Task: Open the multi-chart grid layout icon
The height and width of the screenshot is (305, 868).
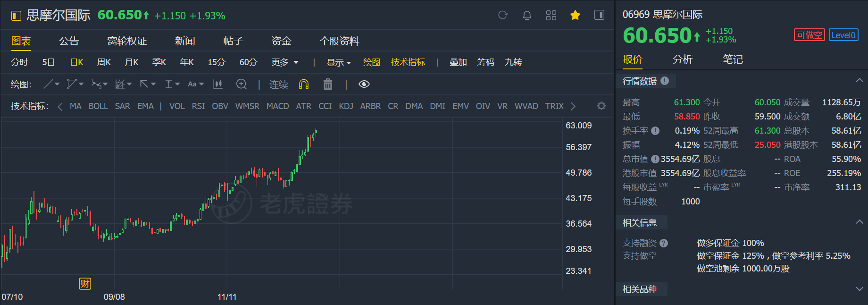Action: 551,15
